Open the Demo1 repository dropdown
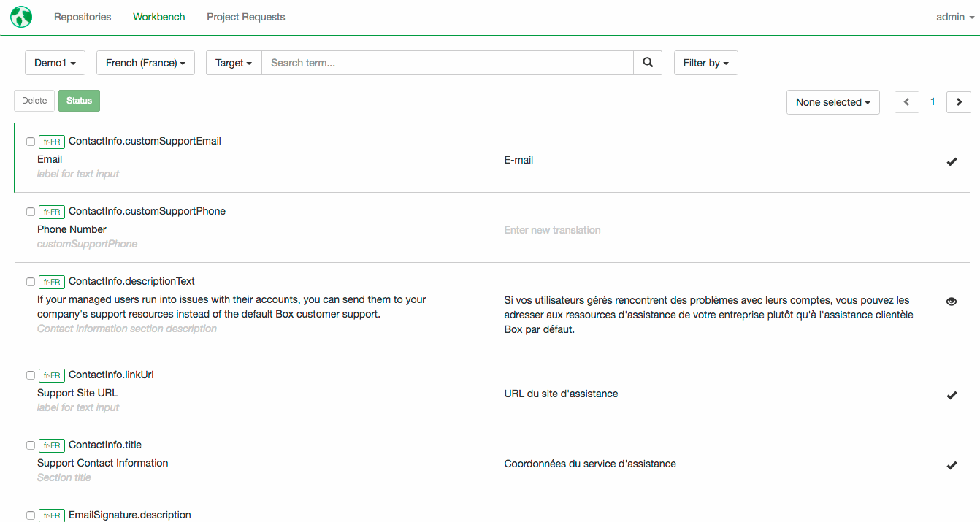This screenshot has width=980, height=522. pyautogui.click(x=55, y=63)
